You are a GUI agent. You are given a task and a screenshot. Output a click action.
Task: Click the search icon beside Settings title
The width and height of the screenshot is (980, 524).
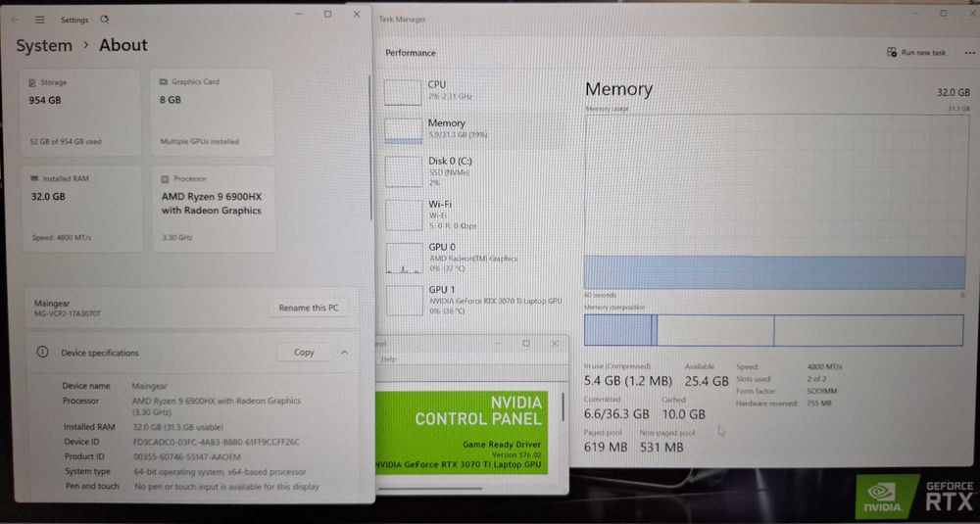105,20
